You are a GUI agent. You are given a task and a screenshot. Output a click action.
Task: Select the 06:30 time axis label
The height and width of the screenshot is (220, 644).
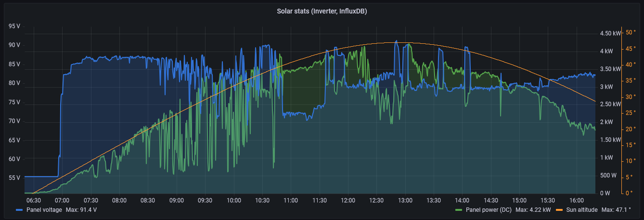point(34,200)
